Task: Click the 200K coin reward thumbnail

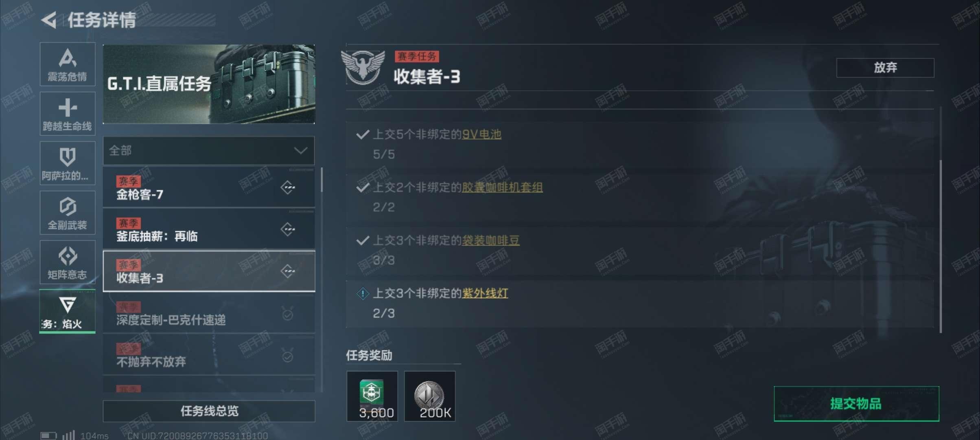Action: pos(430,396)
